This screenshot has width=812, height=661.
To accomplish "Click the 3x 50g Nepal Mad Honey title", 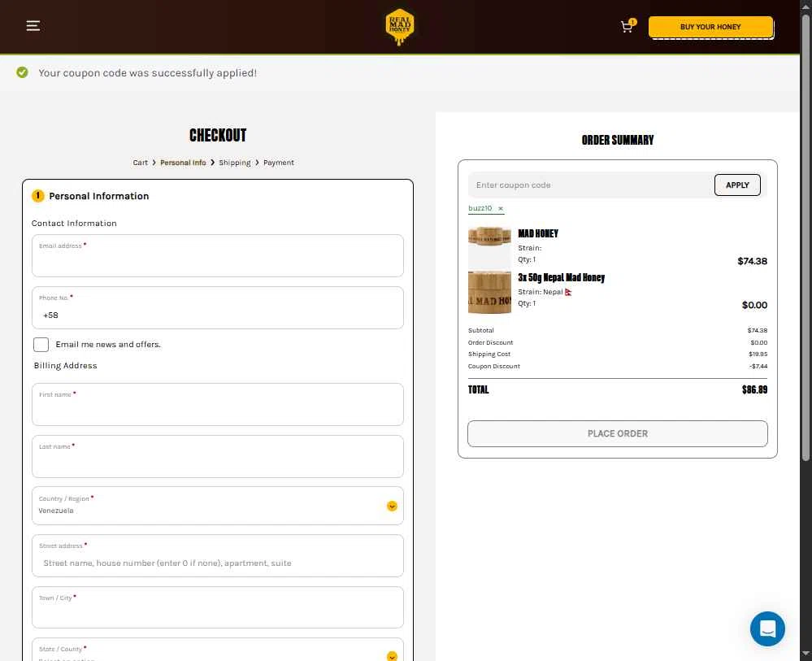I will [x=562, y=278].
